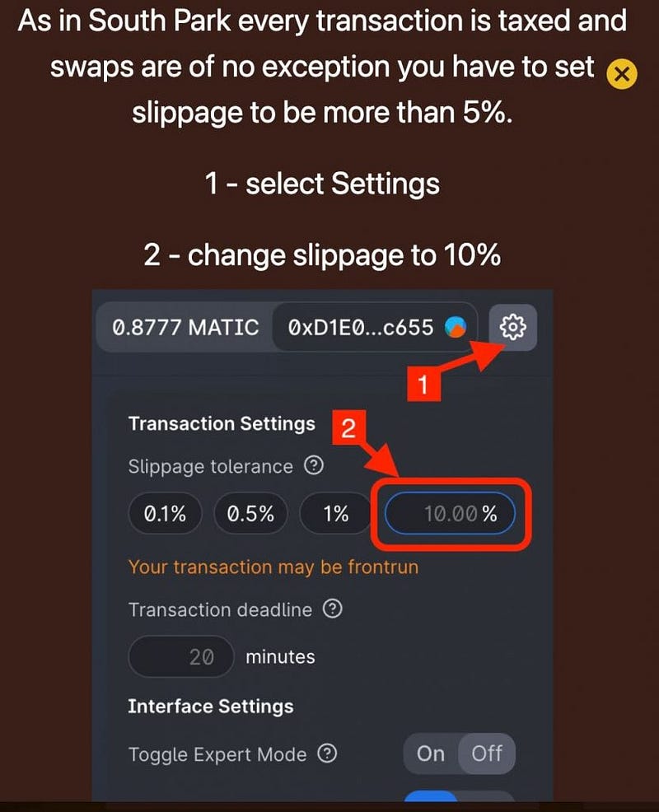Toggle the partially visible blue switch
The image size is (659, 812).
click(x=459, y=796)
